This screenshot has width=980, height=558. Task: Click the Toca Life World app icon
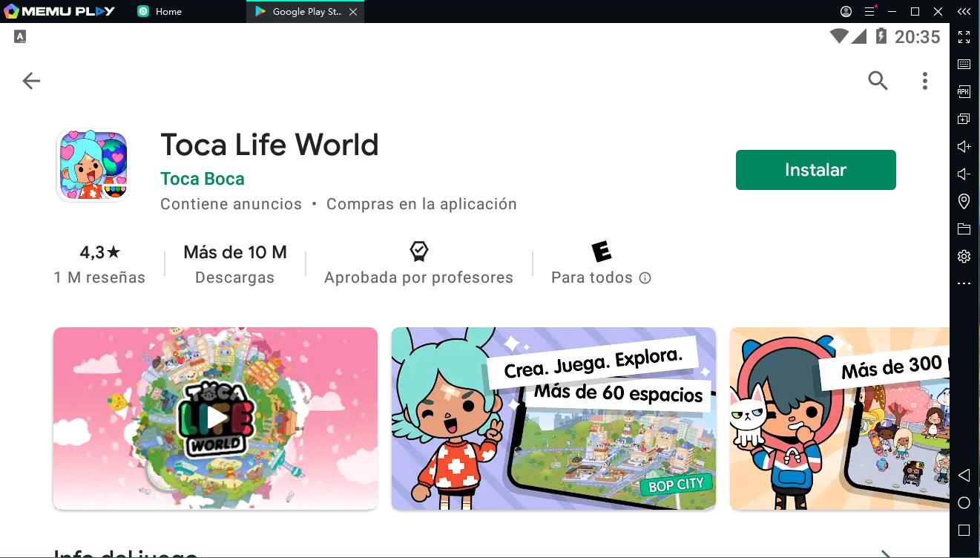pyautogui.click(x=93, y=165)
